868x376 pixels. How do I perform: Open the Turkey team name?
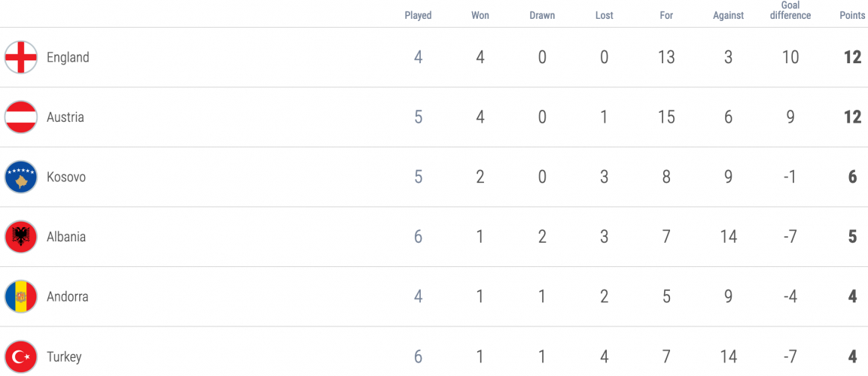point(64,356)
